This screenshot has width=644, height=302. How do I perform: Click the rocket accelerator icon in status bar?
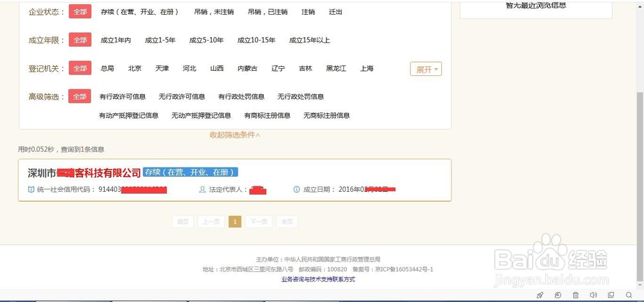pos(540,295)
